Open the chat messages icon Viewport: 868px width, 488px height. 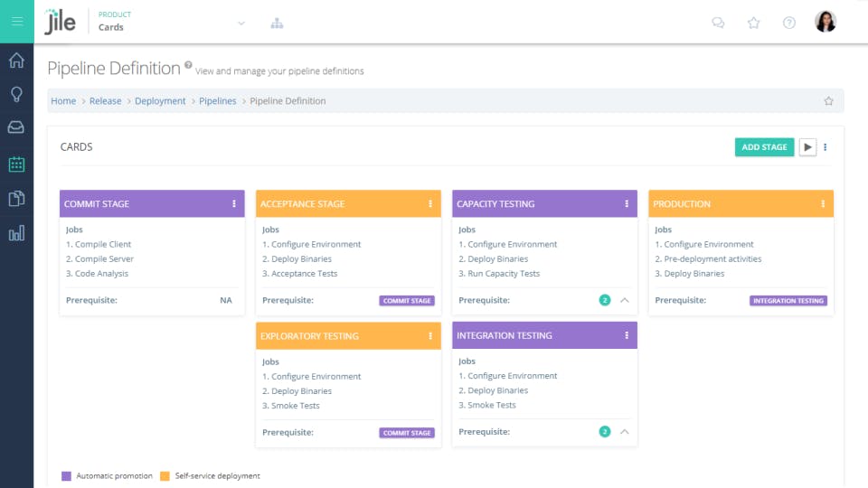(719, 23)
